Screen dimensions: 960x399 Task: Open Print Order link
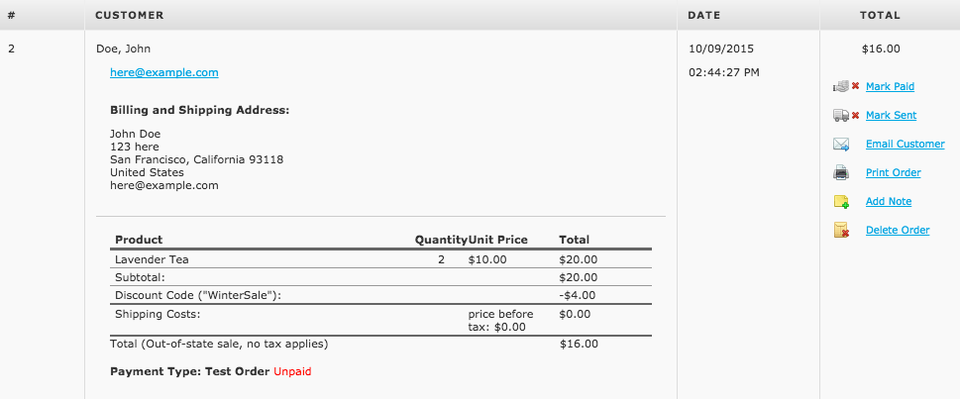(x=893, y=173)
